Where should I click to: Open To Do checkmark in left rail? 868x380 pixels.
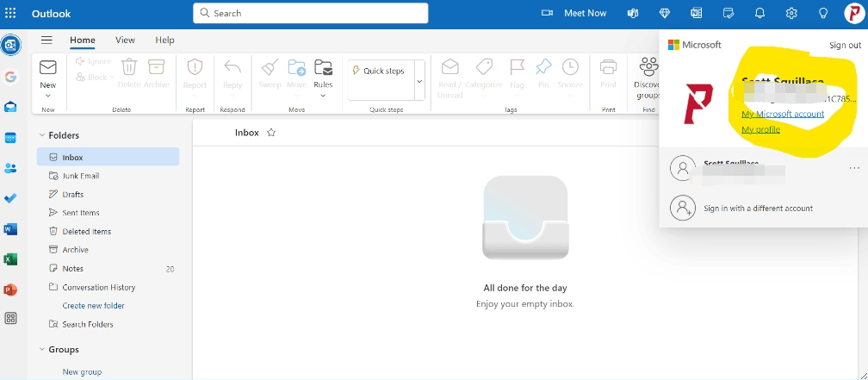coord(10,198)
